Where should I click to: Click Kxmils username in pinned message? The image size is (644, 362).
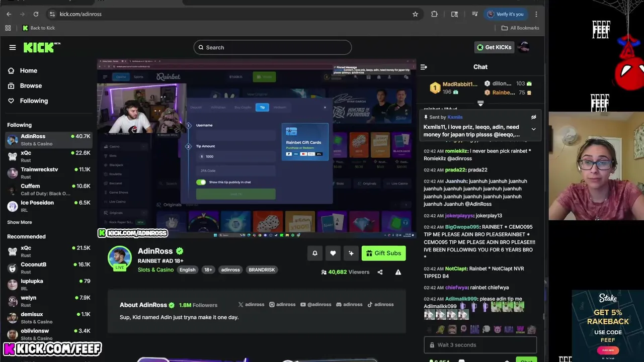tap(455, 117)
